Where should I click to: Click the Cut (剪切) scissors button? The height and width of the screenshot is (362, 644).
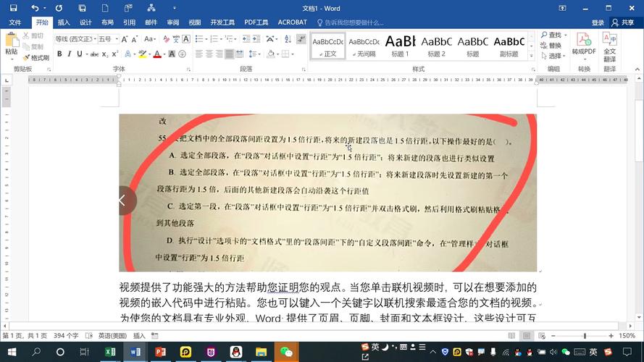33,35
